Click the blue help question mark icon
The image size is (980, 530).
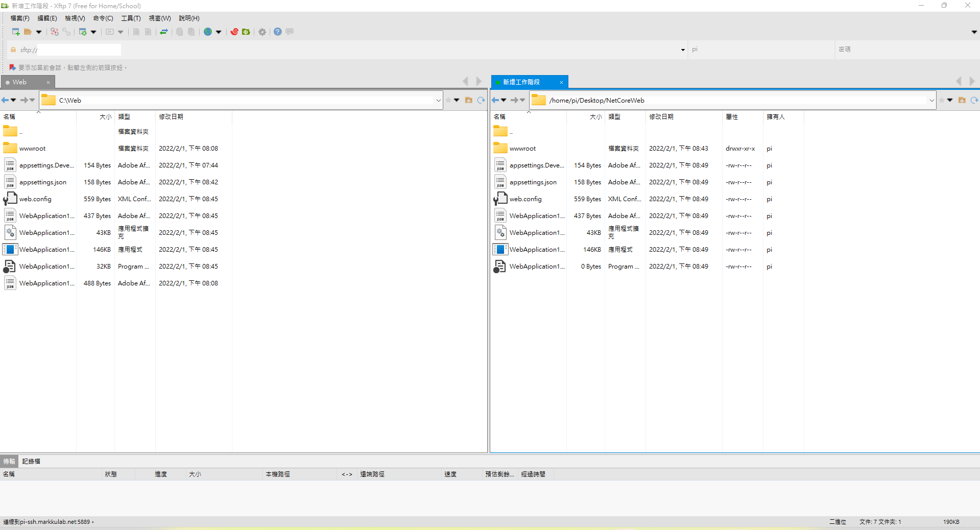pos(277,32)
